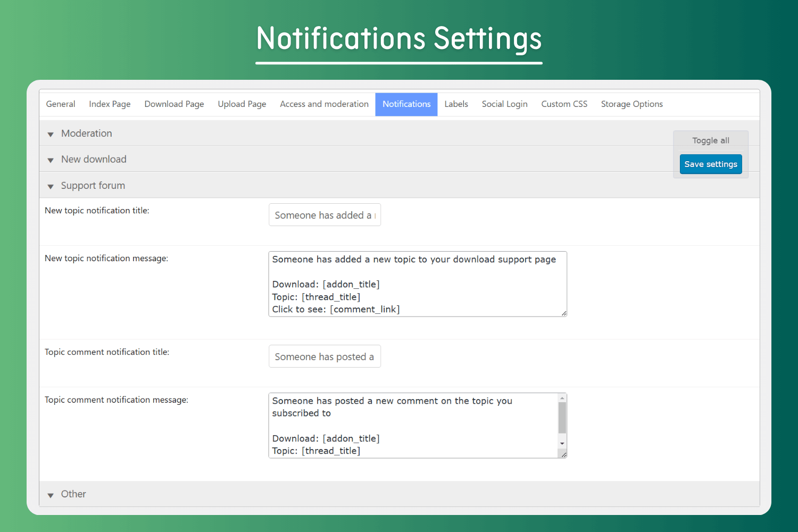Click the 'New topic notification title:' label
The height and width of the screenshot is (532, 798).
97,211
